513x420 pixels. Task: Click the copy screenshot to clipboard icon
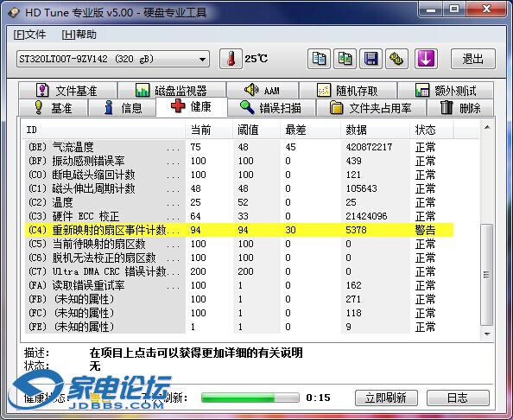tap(345, 59)
